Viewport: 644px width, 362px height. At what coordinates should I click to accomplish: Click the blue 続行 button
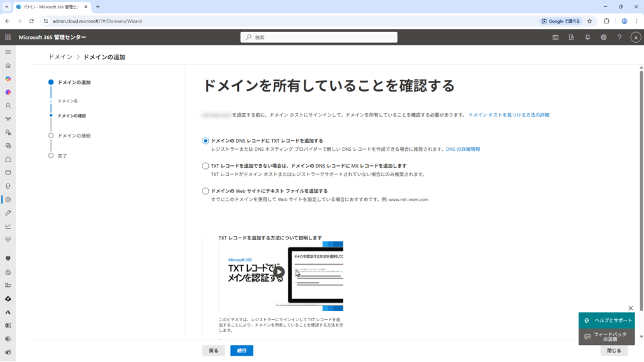coord(241,351)
